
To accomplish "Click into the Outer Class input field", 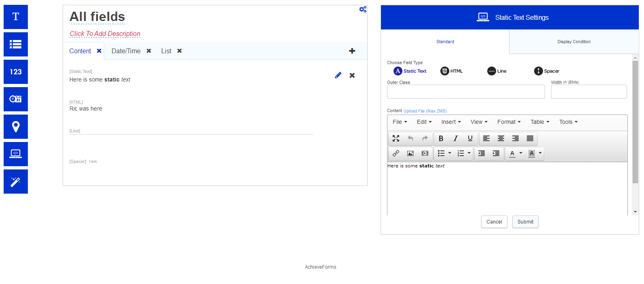I will coord(465,92).
